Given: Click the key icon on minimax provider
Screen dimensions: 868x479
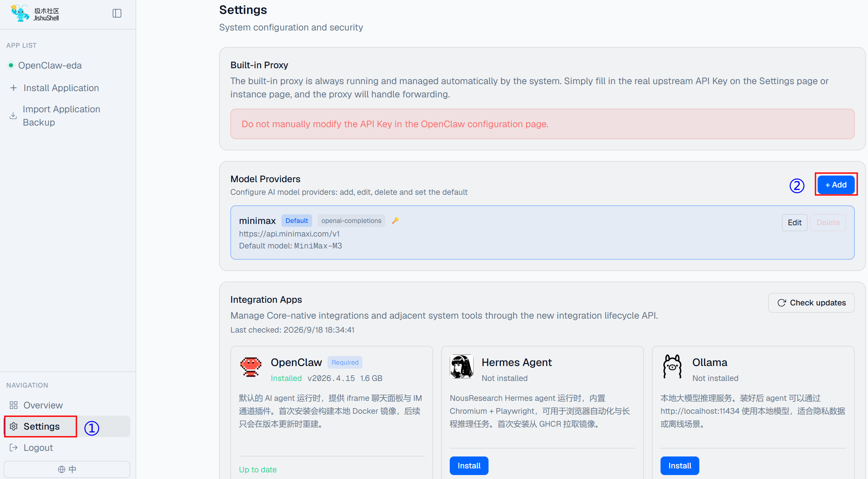Looking at the screenshot, I should pyautogui.click(x=395, y=220).
